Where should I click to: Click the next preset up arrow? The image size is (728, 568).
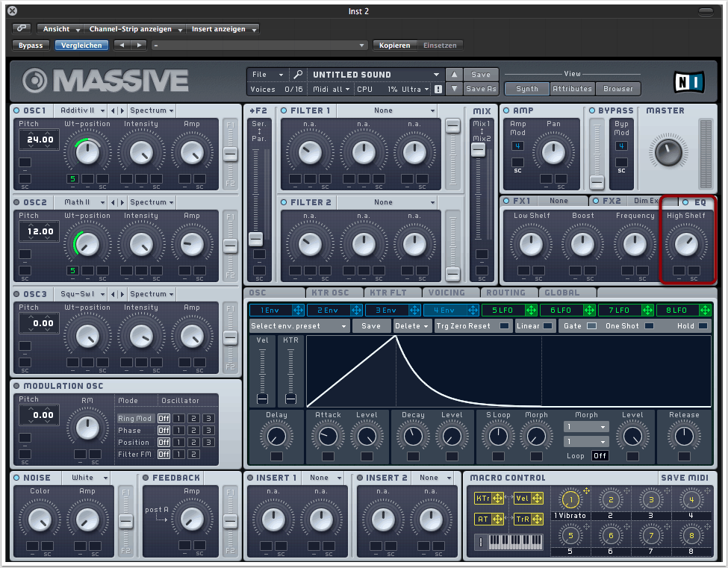[x=454, y=75]
